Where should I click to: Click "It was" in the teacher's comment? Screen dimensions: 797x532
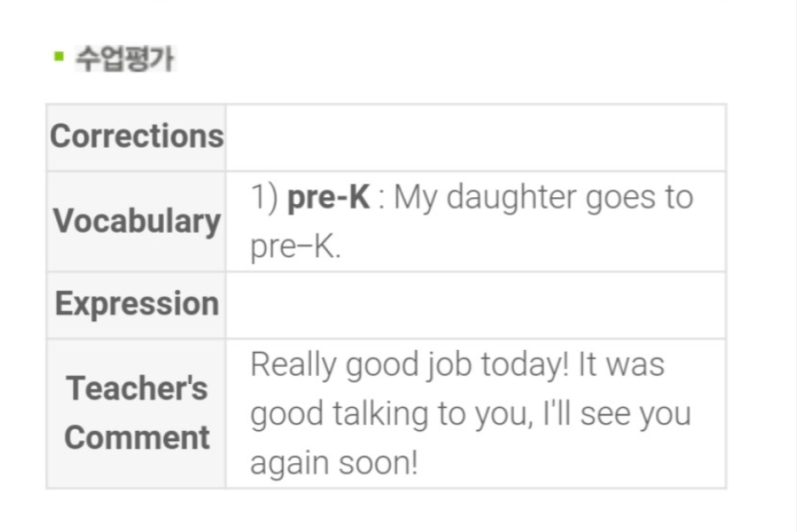621,365
